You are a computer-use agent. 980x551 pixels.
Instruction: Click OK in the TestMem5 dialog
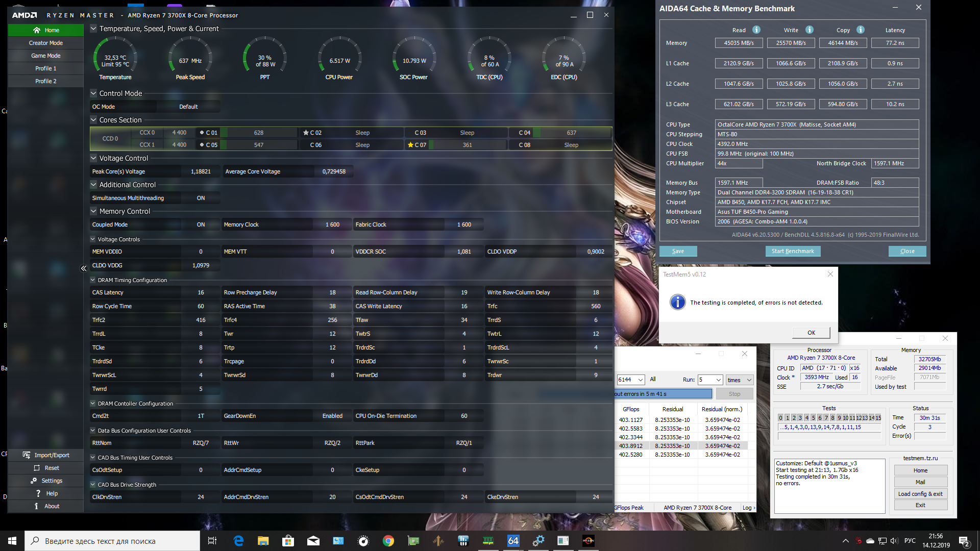click(x=811, y=333)
